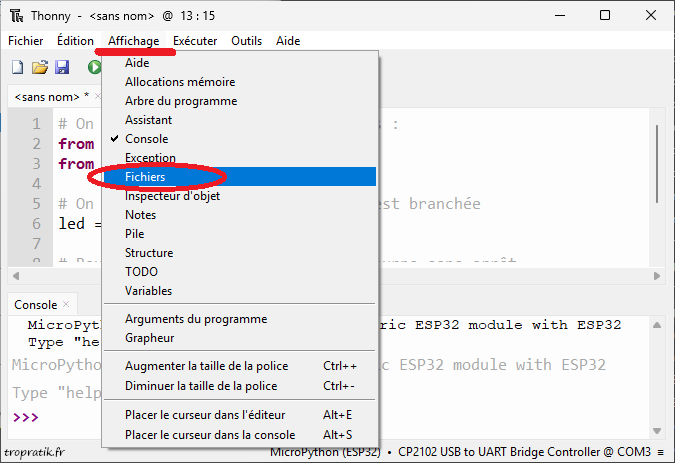This screenshot has width=675, height=463.
Task: Click MicroPython (ESP32) interpreter in status bar
Action: click(x=325, y=453)
